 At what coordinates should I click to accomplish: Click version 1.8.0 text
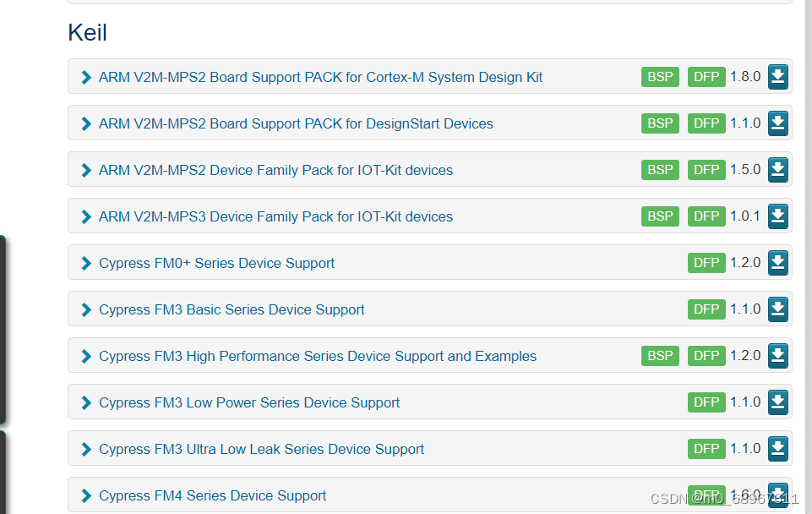click(x=745, y=77)
